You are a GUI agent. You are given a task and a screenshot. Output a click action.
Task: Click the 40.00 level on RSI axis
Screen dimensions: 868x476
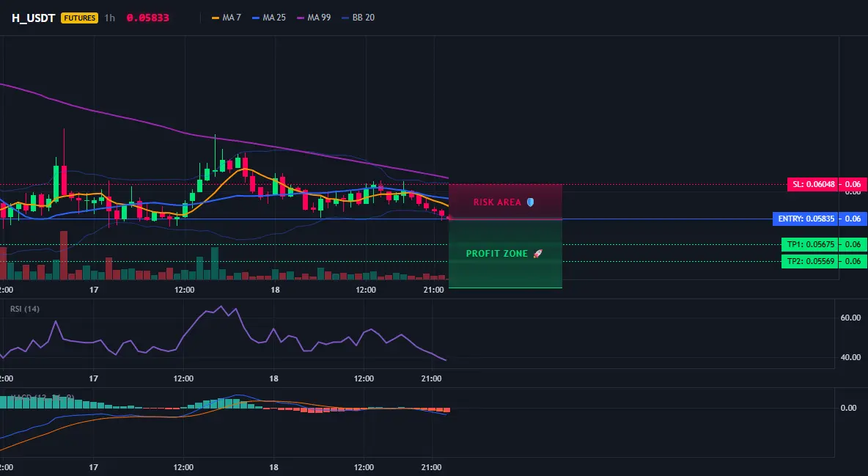tap(850, 357)
